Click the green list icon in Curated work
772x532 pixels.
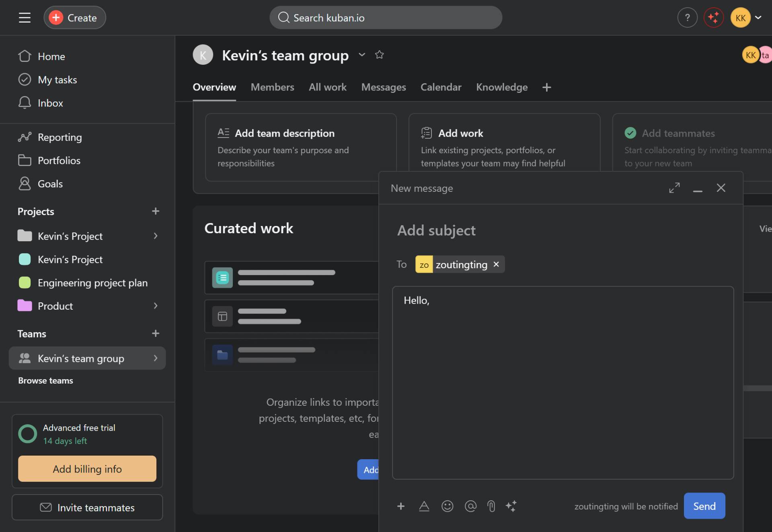pos(222,277)
